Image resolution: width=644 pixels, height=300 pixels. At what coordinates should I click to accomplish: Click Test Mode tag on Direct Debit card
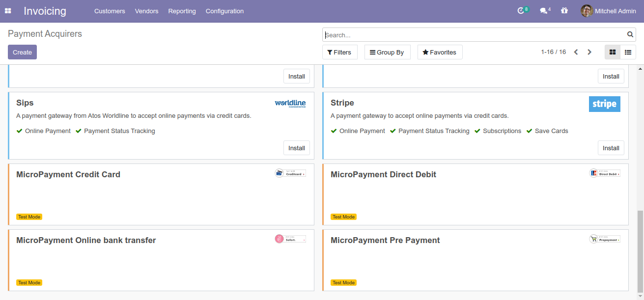[x=343, y=217]
